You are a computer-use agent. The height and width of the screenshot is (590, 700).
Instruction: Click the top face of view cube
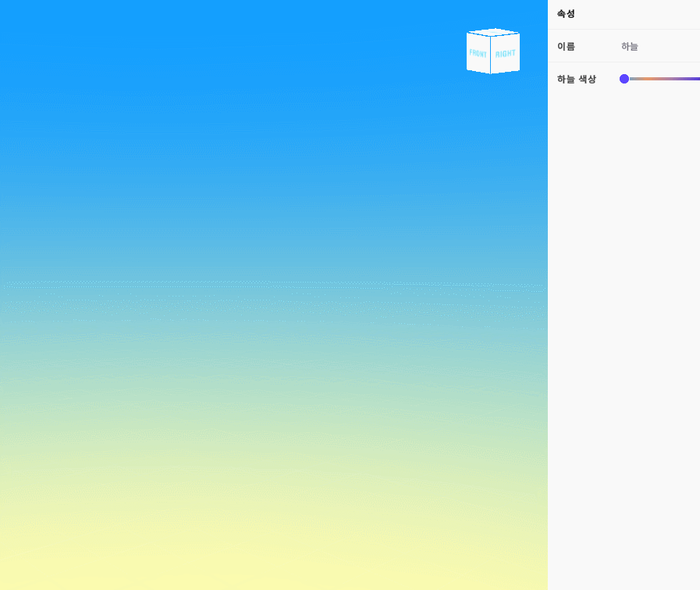click(x=493, y=32)
